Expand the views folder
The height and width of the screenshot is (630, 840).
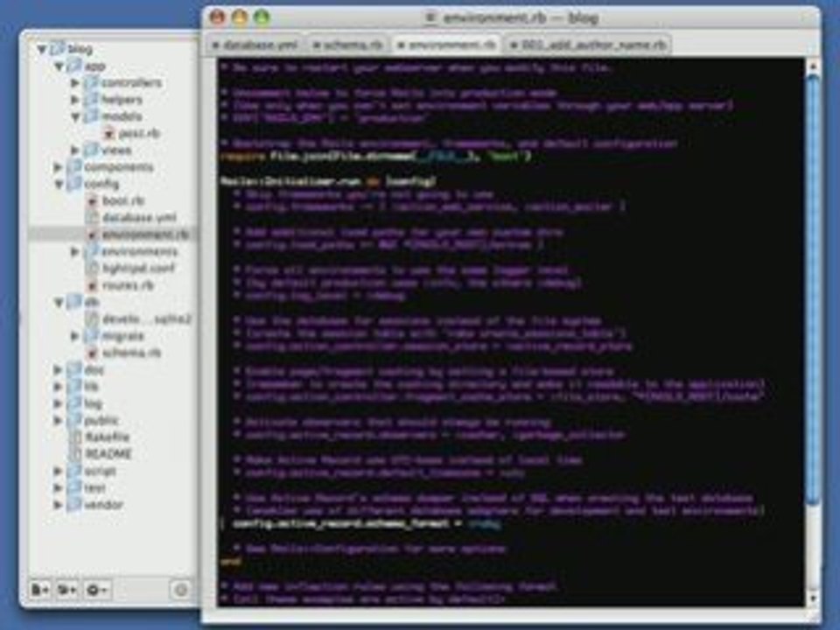[75, 150]
